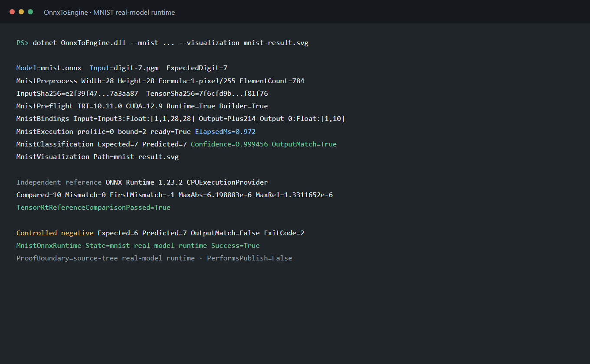Click the 'Model=mnist.onnx' text
Image resolution: width=590 pixels, height=364 pixels.
[x=49, y=68]
